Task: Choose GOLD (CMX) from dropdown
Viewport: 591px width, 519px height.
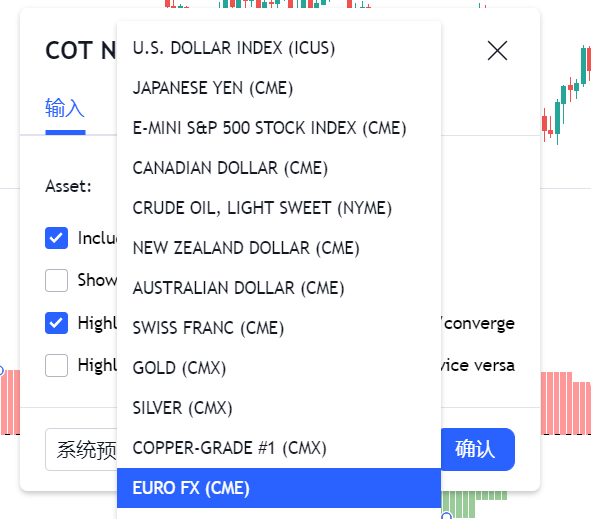Action: tap(279, 367)
